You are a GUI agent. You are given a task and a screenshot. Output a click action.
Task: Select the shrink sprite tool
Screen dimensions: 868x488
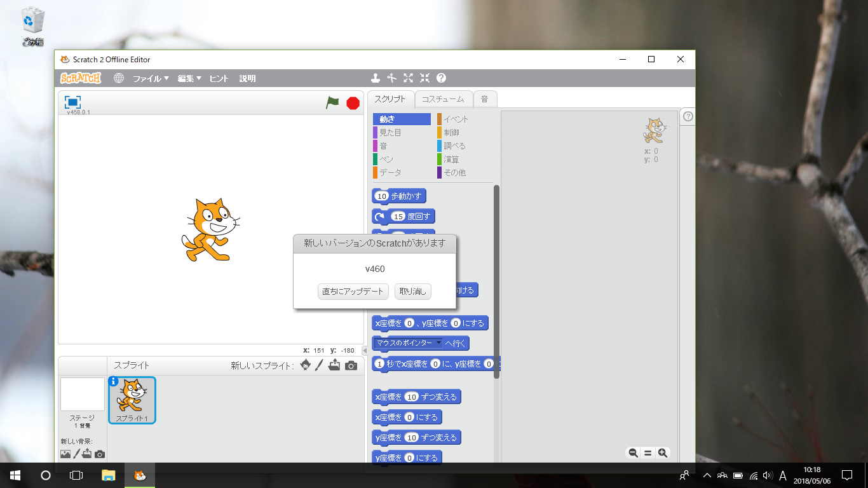pos(424,78)
